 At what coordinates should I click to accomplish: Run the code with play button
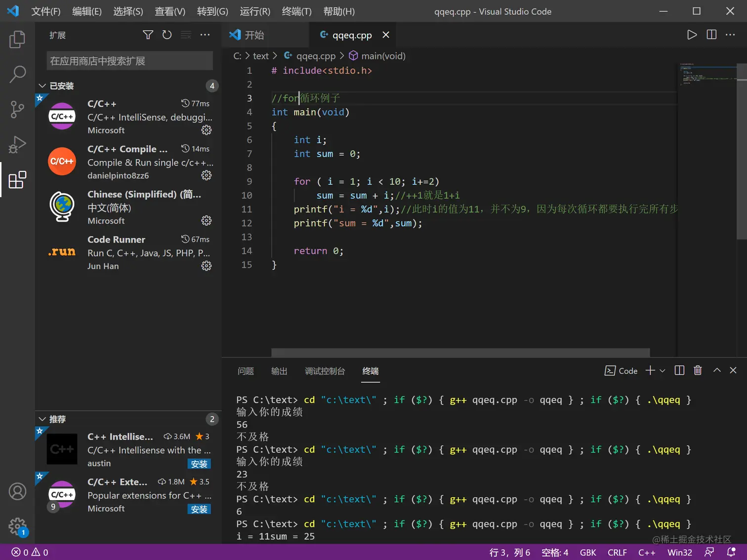coord(692,35)
